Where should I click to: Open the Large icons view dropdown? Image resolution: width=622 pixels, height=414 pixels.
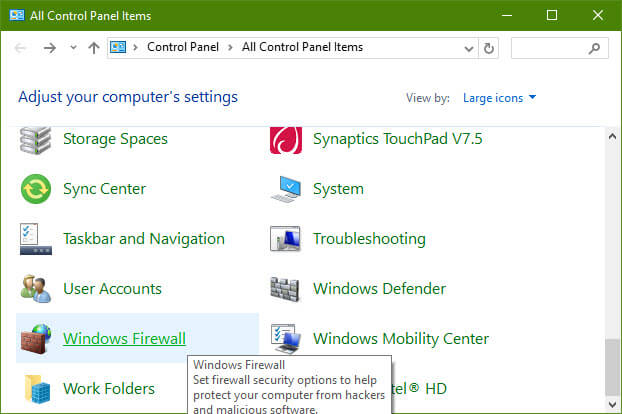point(499,98)
